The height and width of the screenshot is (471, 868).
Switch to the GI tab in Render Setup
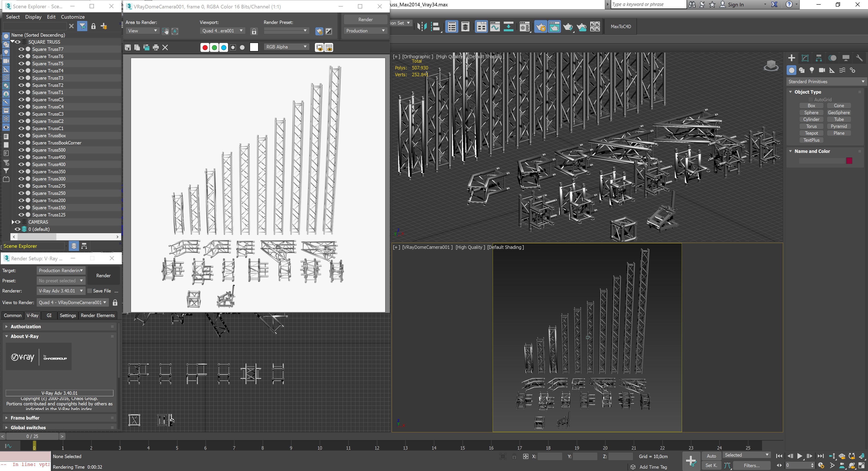tap(49, 316)
